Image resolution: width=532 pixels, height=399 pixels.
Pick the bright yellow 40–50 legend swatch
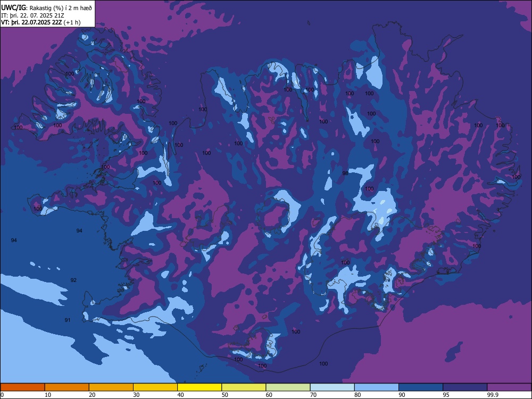click(x=199, y=387)
